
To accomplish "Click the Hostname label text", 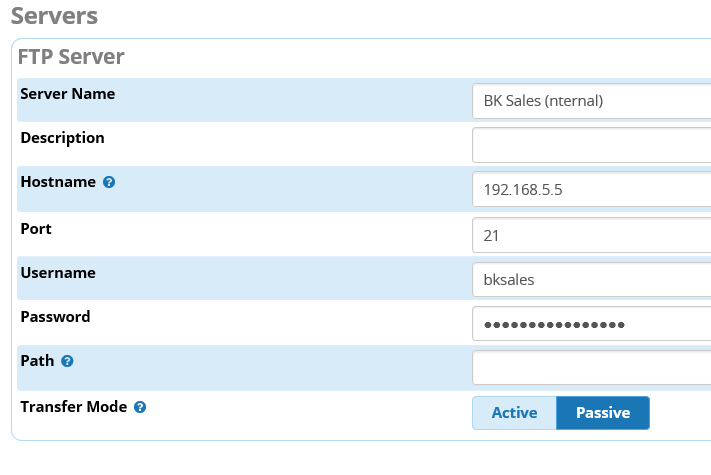I will [x=58, y=182].
